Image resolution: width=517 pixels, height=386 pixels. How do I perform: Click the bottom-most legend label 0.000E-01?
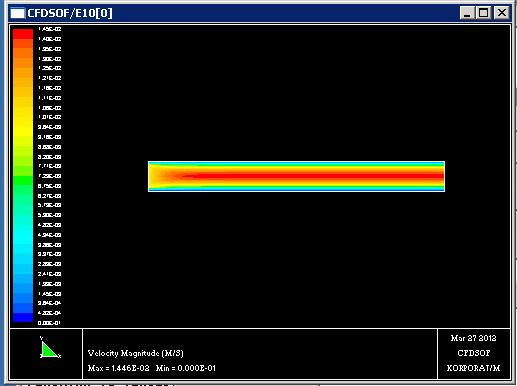click(49, 323)
